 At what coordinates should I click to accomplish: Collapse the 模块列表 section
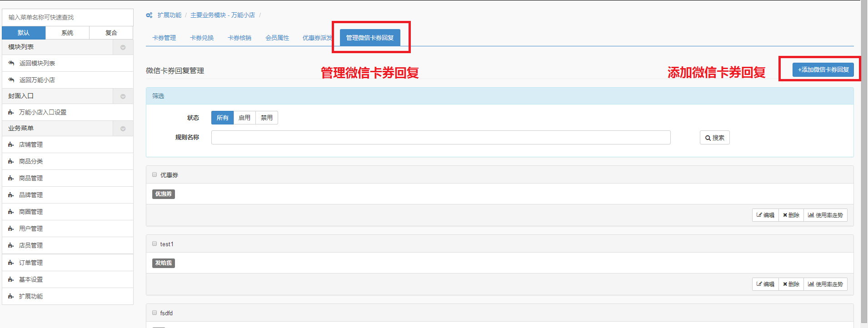coord(123,47)
